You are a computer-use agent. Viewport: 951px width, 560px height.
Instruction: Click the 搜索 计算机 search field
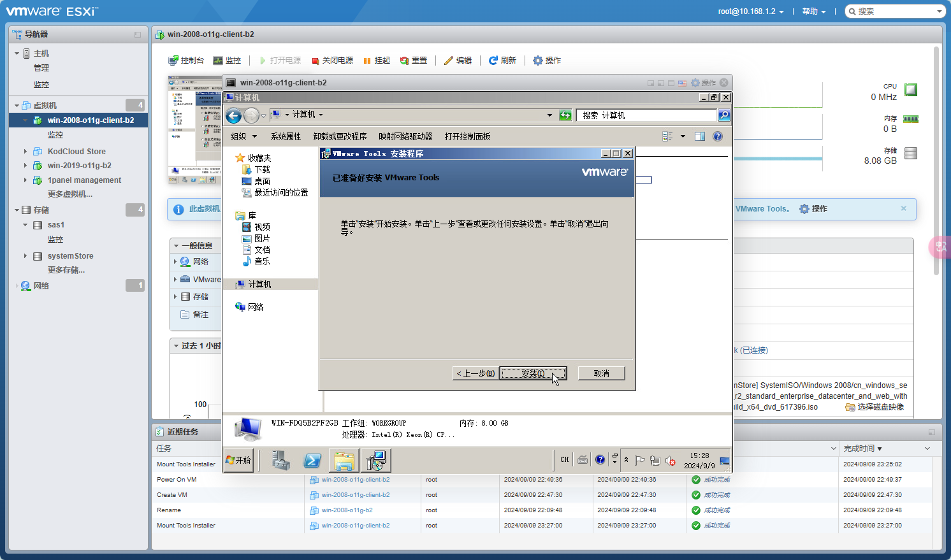pyautogui.click(x=646, y=115)
